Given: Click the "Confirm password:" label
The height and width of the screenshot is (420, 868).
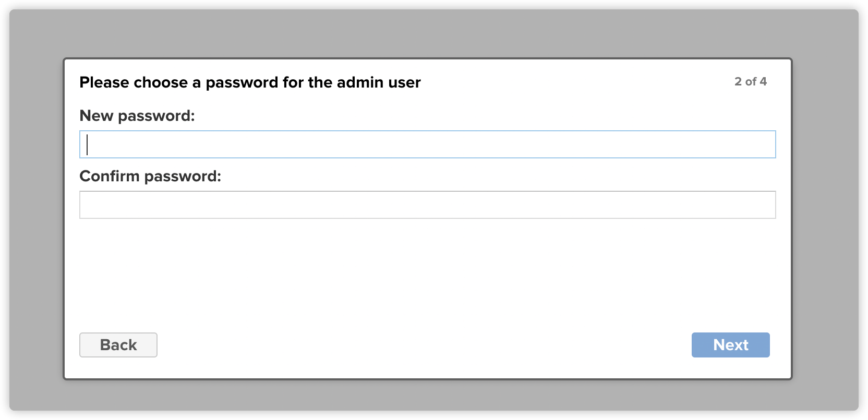Looking at the screenshot, I should tap(150, 176).
